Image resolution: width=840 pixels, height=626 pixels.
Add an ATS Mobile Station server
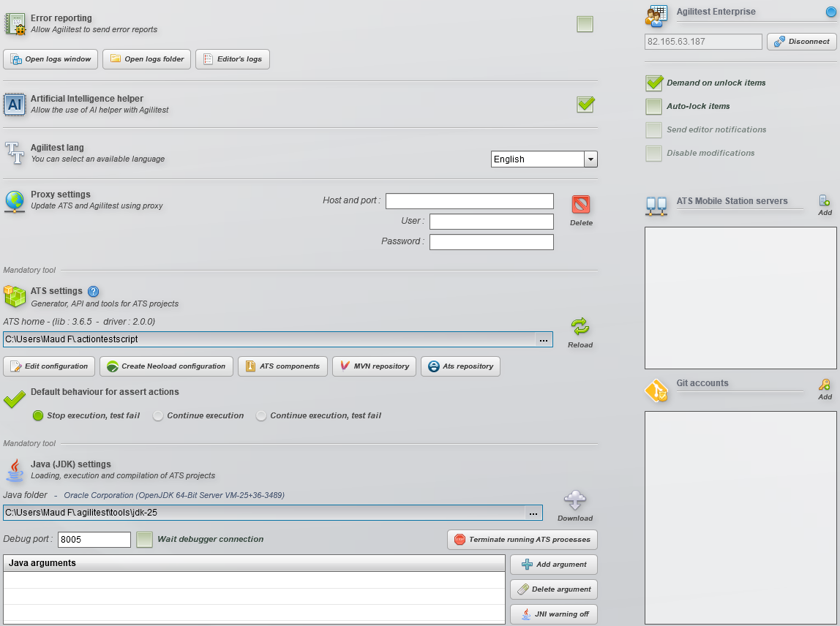825,205
